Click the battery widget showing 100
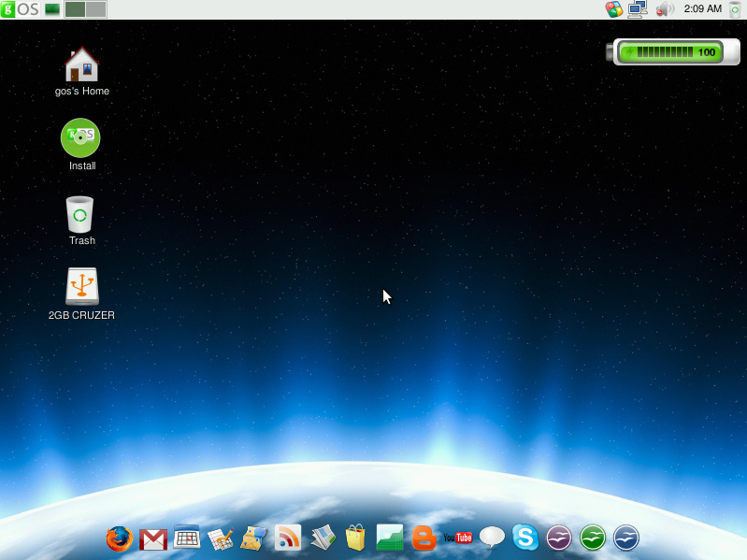The width and height of the screenshot is (747, 560). [673, 52]
